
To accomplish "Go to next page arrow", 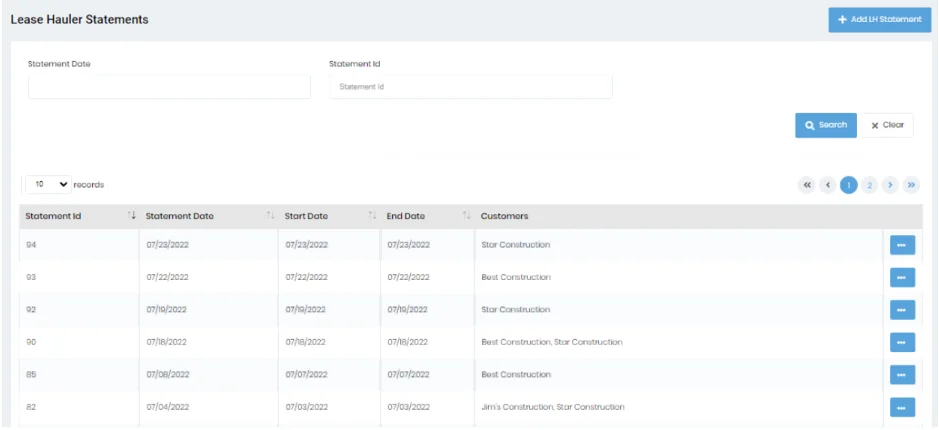I will click(890, 185).
